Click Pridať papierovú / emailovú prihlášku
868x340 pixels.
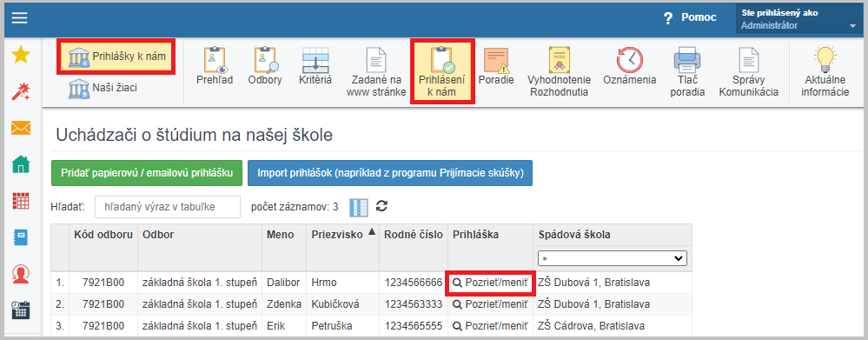tap(147, 173)
